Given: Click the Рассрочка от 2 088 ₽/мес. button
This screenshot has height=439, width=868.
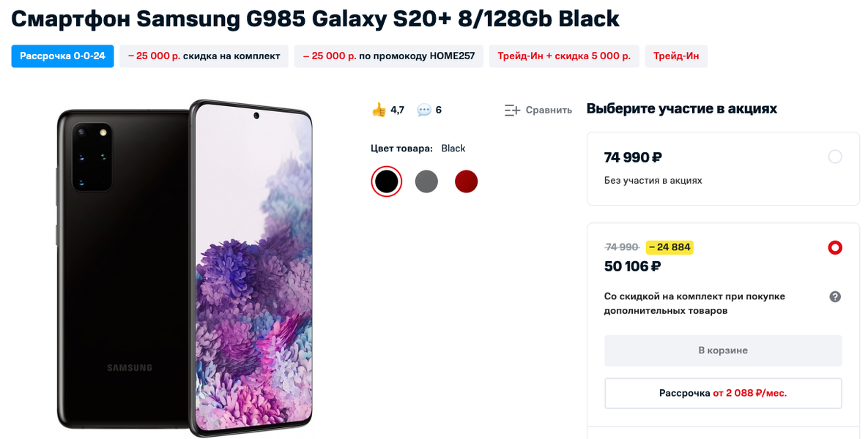Looking at the screenshot, I should pos(723,393).
